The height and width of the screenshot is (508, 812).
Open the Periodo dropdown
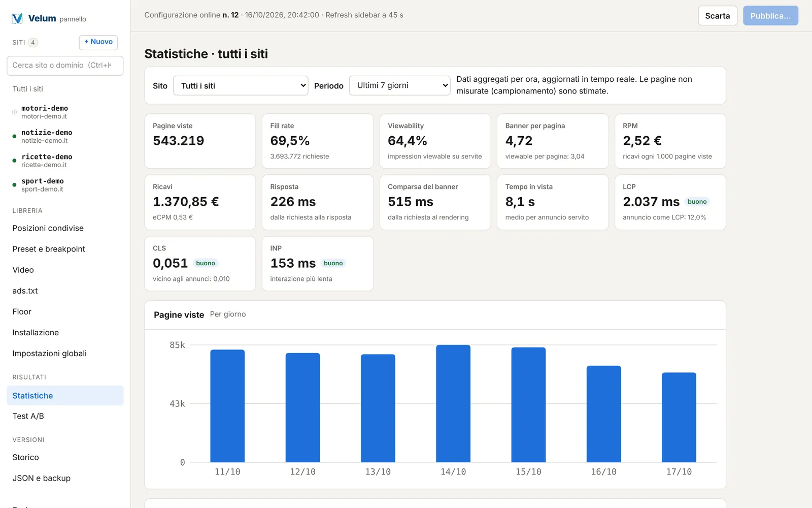point(399,85)
